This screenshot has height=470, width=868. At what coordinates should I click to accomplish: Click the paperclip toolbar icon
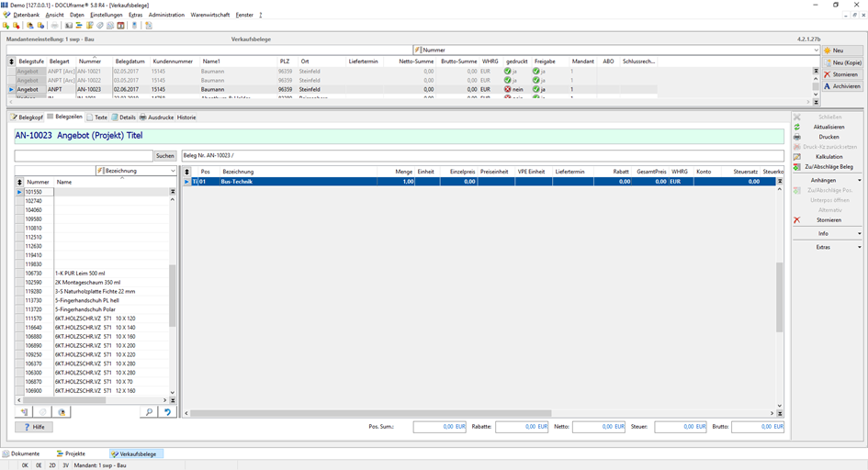tap(100, 26)
